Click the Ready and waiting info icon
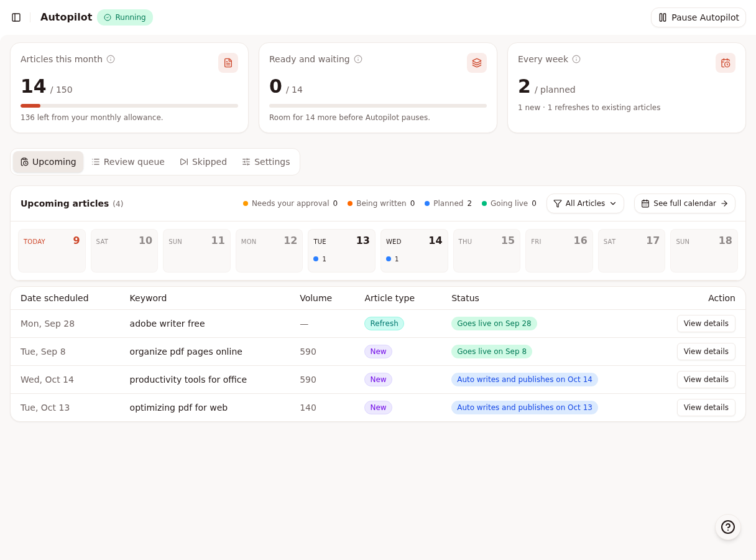This screenshot has width=756, height=560. (358, 59)
